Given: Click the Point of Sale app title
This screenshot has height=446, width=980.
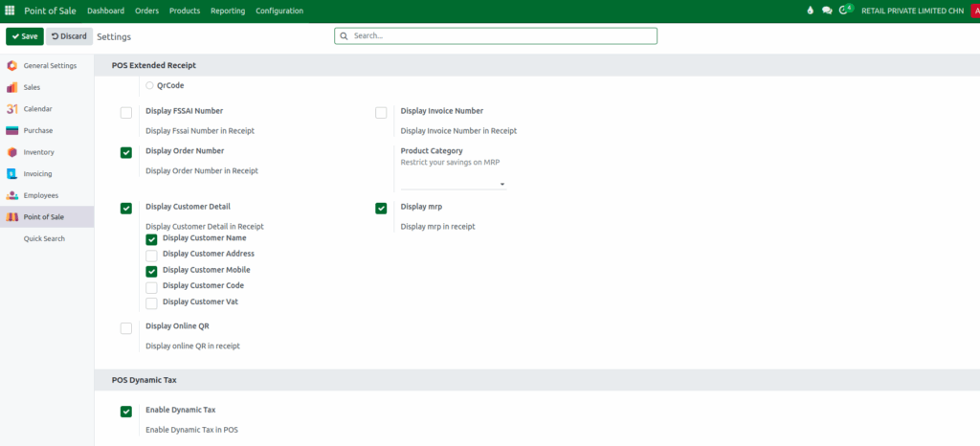Looking at the screenshot, I should (50, 11).
